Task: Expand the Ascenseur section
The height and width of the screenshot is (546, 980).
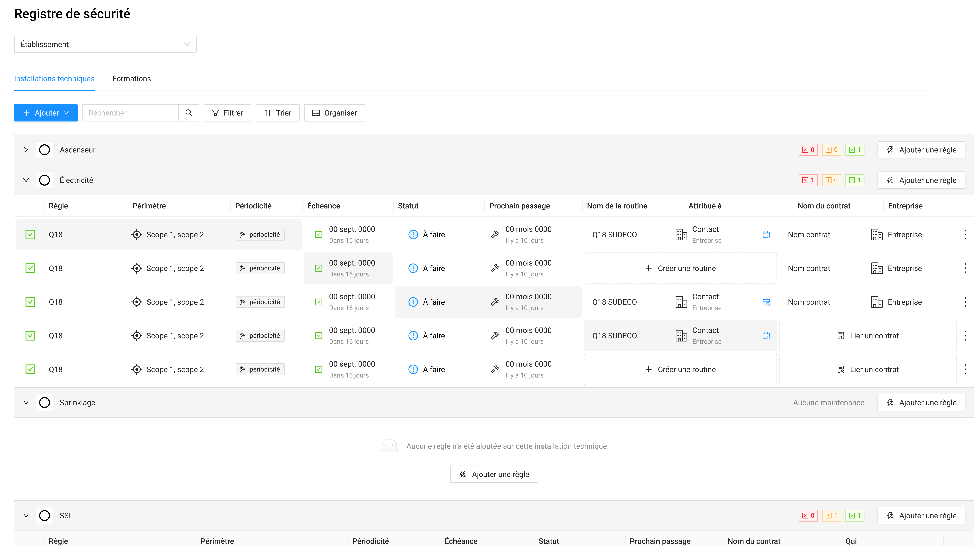Action: point(26,150)
